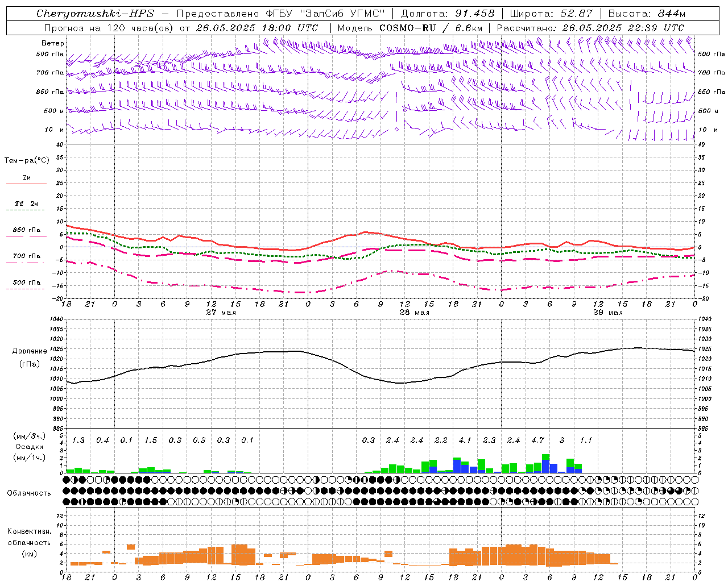This screenshot has width=728, height=582.
Task: Click the Модель COSMO-RU / 6.6км label
Action: pos(410,28)
